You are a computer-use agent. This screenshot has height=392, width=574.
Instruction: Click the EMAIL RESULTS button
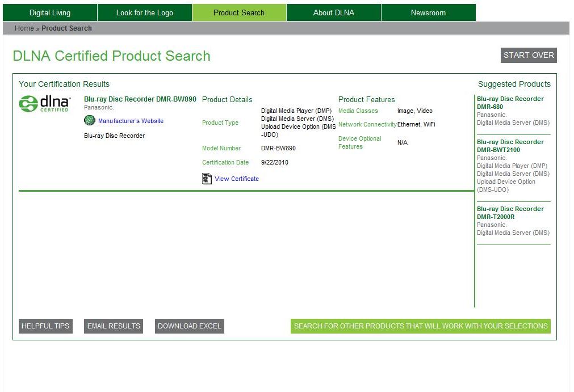[x=114, y=326]
